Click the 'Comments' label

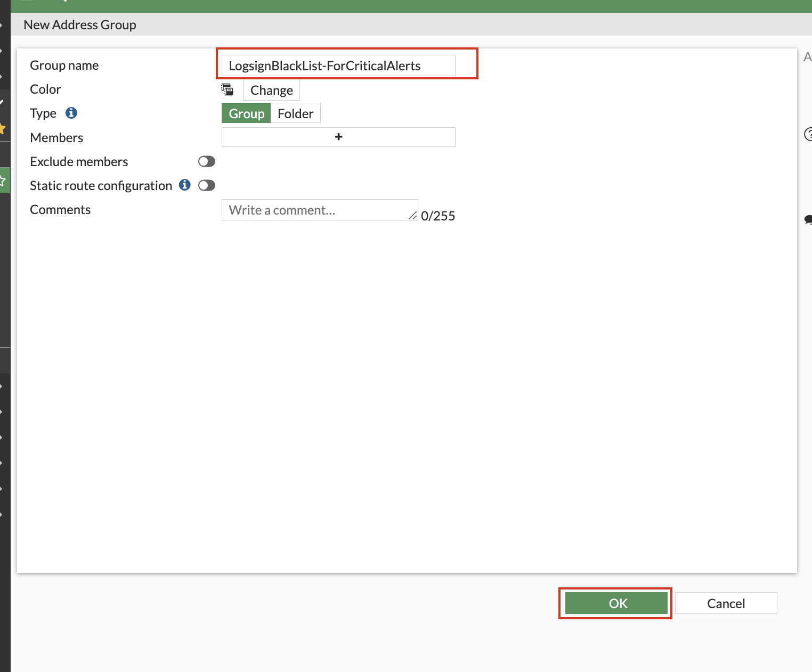tap(60, 209)
